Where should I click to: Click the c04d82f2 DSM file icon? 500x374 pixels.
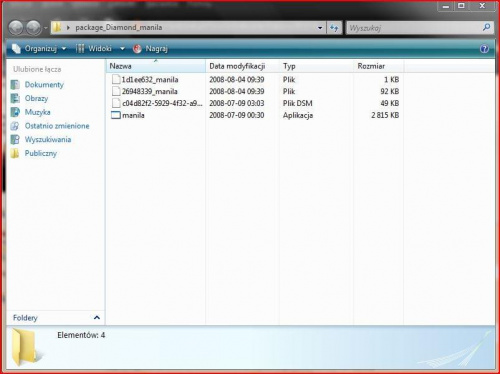coord(116,103)
